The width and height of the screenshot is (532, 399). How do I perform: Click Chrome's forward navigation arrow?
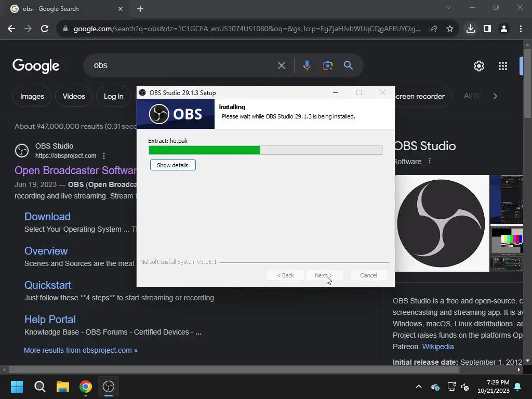(28, 29)
